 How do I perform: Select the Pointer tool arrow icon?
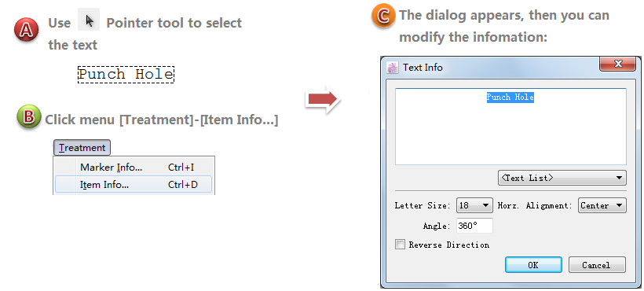pyautogui.click(x=89, y=21)
